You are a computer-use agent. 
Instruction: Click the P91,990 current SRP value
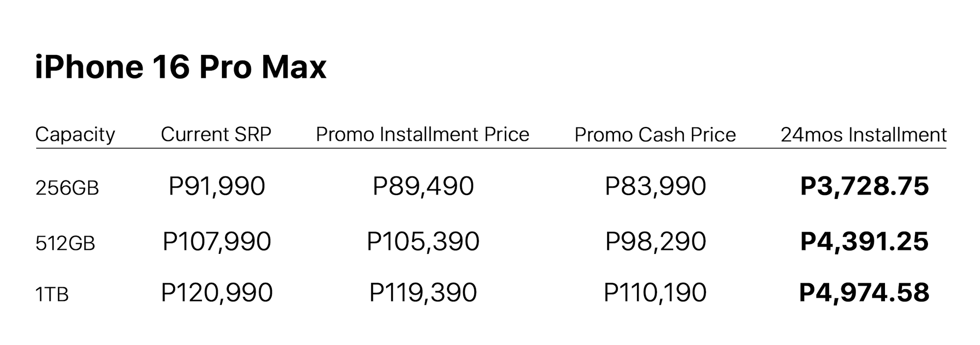point(217,186)
